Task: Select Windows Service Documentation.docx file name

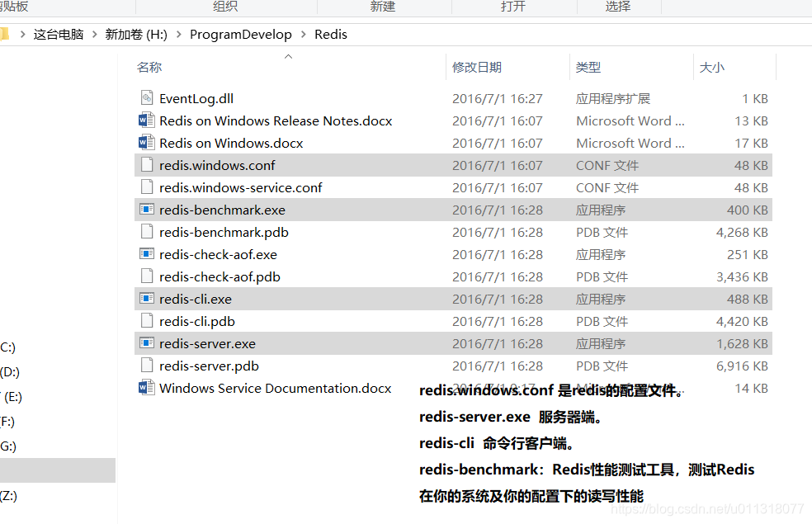Action: (275, 388)
